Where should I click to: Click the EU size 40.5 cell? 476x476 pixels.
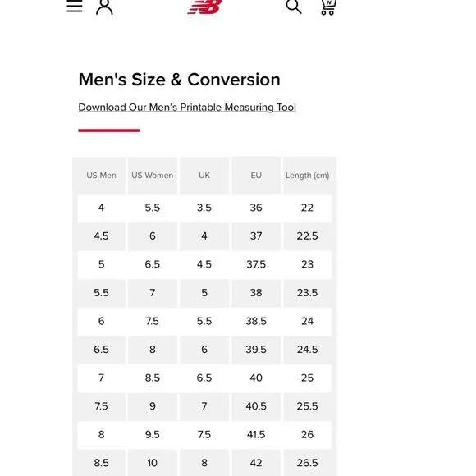point(256,406)
